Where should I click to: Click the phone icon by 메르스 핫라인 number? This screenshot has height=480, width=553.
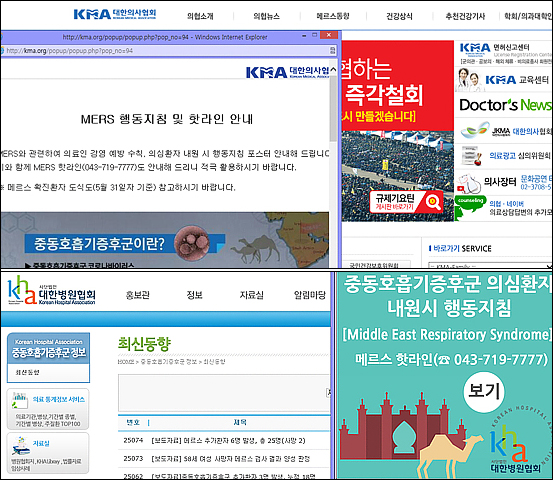445,360
